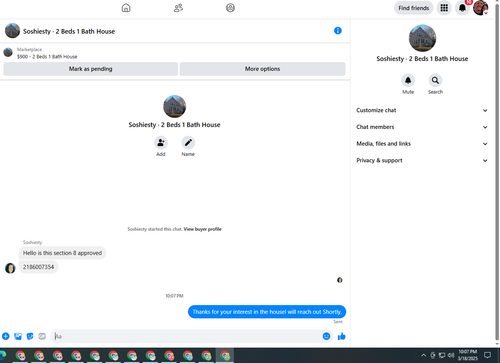500x363 pixels.
Task: Click the 'Hello is this section 8 approved' message
Action: (62, 253)
